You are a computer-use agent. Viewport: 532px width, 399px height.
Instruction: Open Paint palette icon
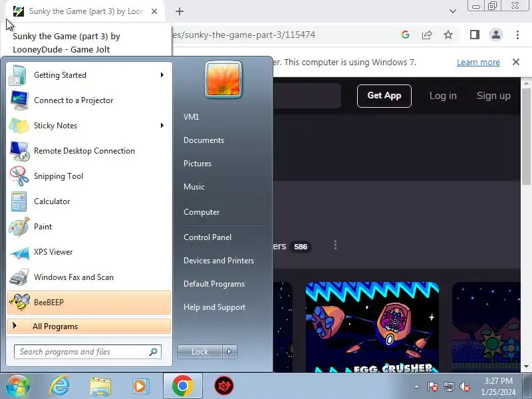(x=19, y=227)
